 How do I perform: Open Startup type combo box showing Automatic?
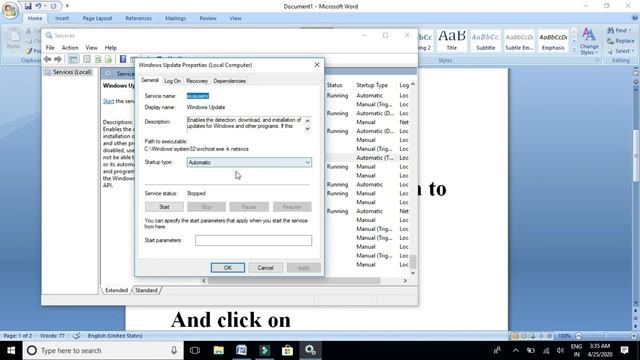(x=249, y=162)
